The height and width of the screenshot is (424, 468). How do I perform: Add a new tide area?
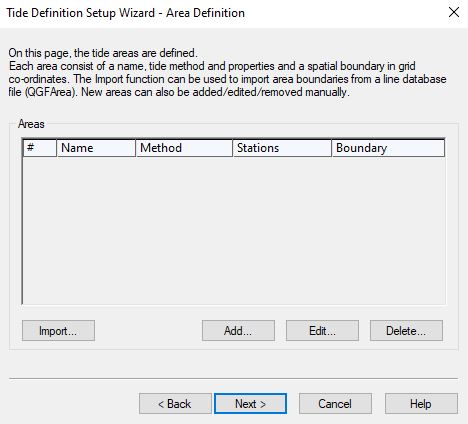(238, 331)
